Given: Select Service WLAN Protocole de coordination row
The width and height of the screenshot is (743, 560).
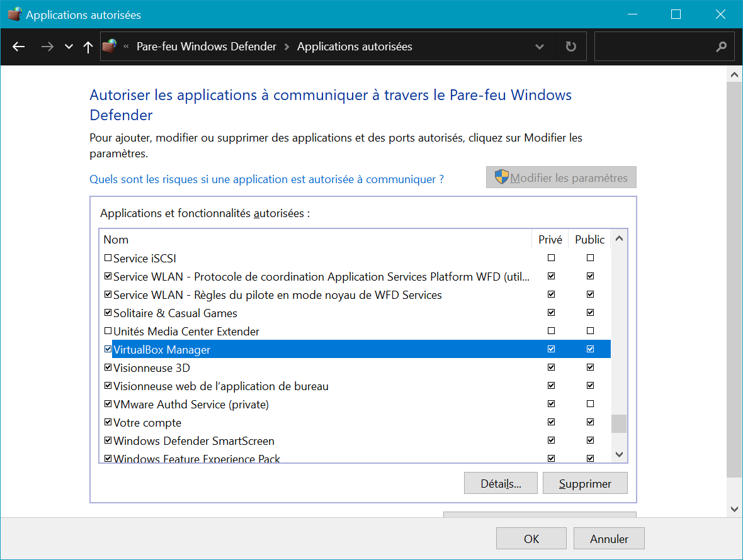Looking at the screenshot, I should (355, 276).
